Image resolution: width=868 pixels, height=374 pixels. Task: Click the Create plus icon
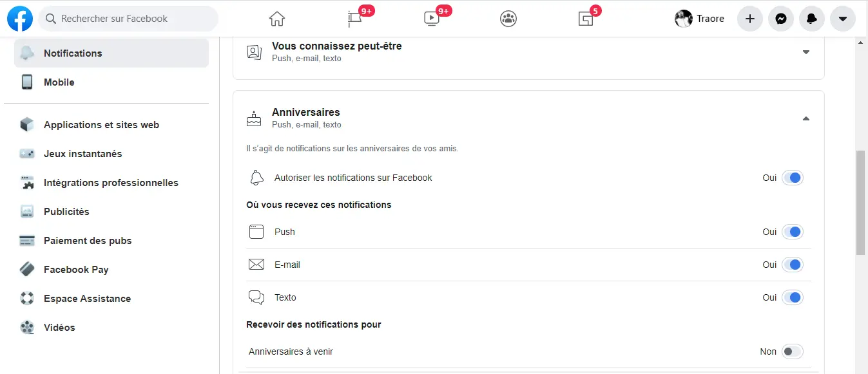point(749,19)
